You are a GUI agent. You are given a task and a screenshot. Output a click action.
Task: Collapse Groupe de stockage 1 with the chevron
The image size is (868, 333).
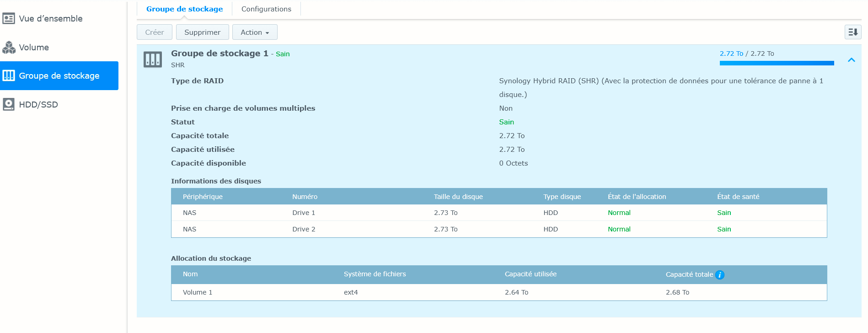851,60
